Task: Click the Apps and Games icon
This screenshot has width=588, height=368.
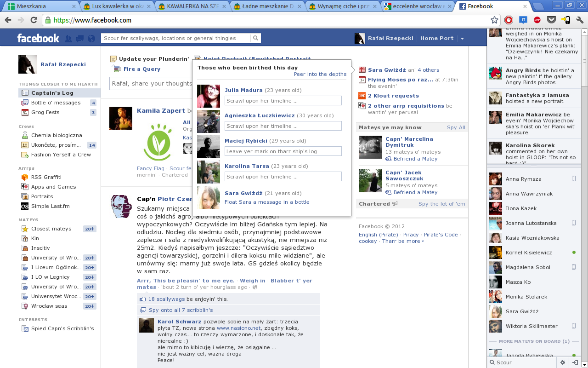Action: pos(25,187)
